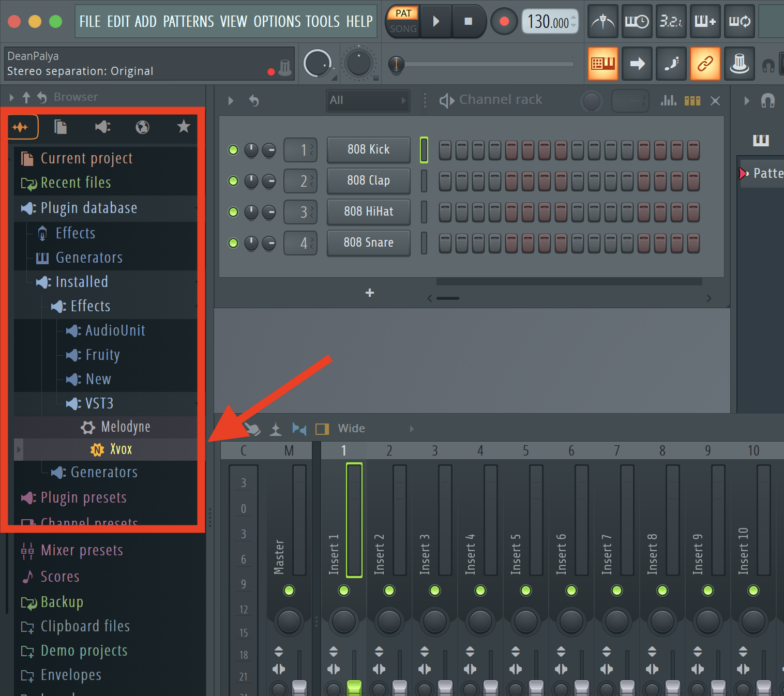Stop playback with the stop button
The image size is (784, 696).
(468, 21)
